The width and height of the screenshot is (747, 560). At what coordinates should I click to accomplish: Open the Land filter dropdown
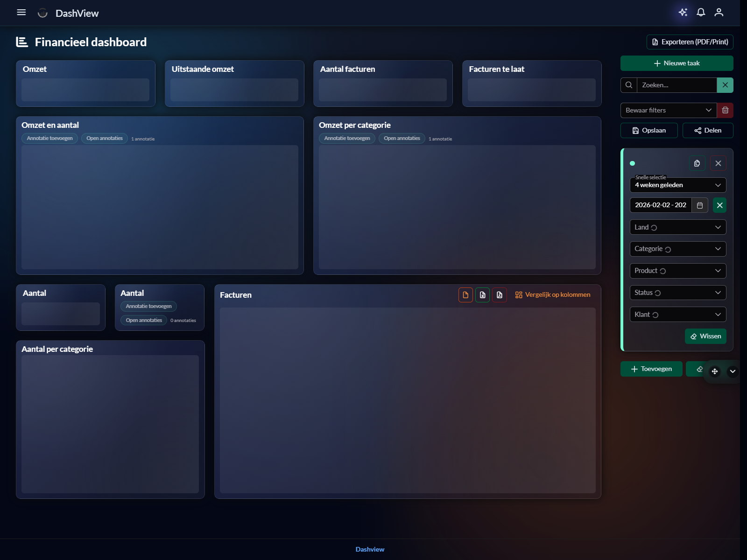point(677,227)
